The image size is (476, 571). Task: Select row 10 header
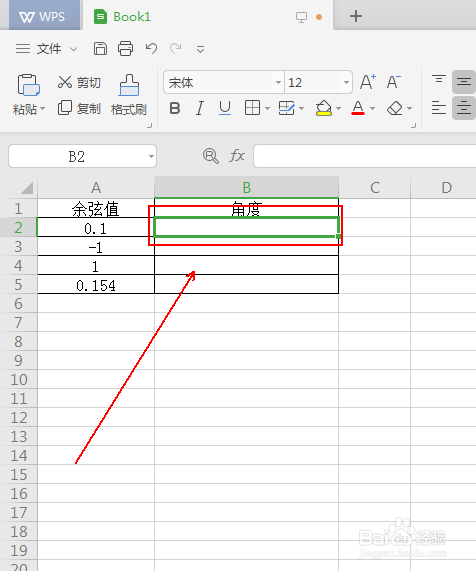point(19,379)
